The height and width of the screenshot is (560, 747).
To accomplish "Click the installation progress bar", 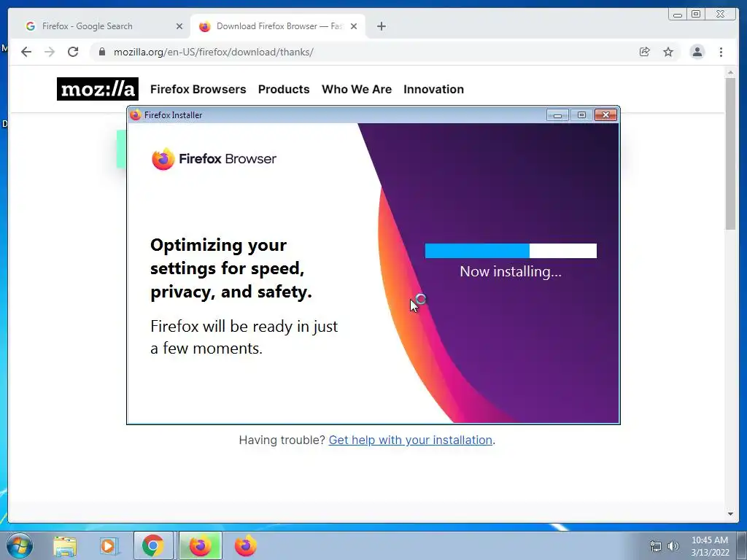I will point(511,251).
